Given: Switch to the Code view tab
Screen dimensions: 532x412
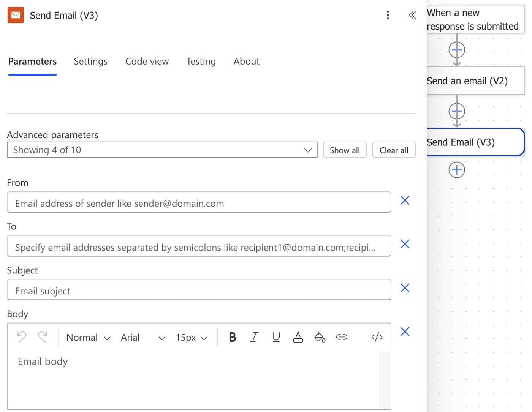Looking at the screenshot, I should pos(147,62).
